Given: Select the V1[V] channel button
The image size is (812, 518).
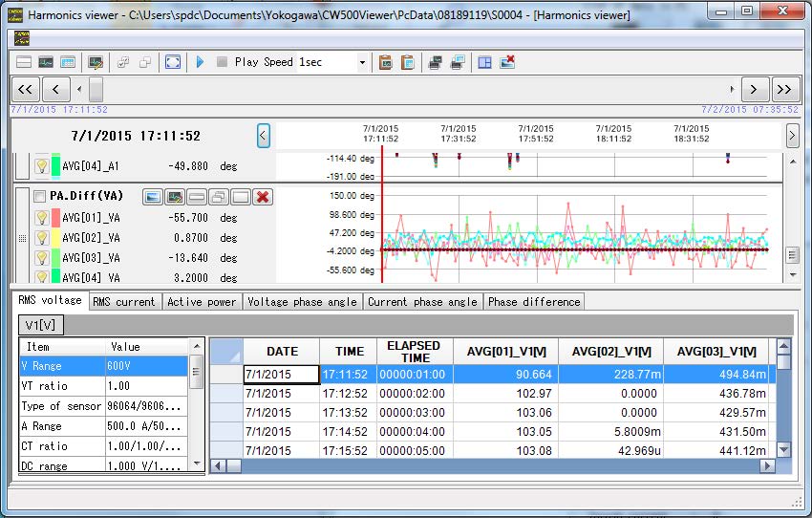Looking at the screenshot, I should [x=40, y=325].
